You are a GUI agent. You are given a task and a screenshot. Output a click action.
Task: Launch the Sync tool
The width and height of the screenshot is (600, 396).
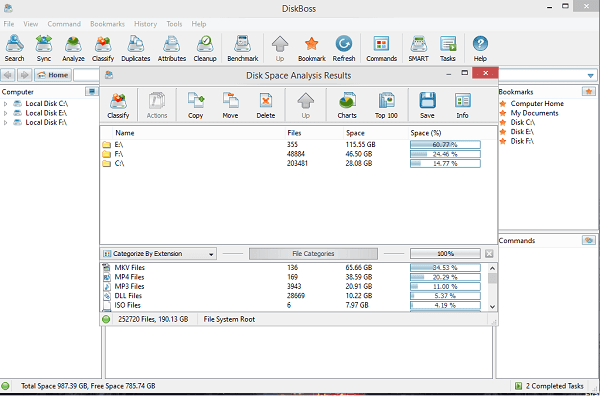[x=44, y=48]
